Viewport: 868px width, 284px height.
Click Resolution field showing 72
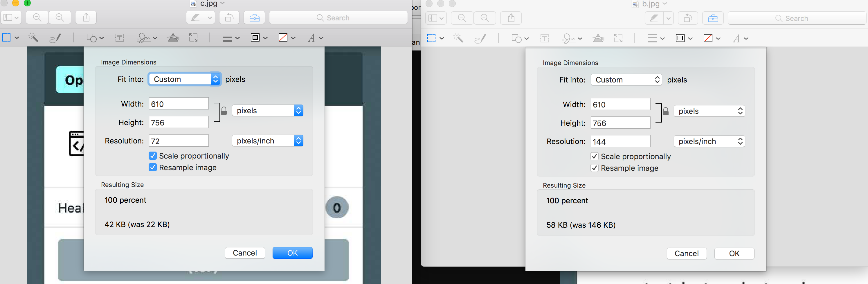pyautogui.click(x=179, y=141)
